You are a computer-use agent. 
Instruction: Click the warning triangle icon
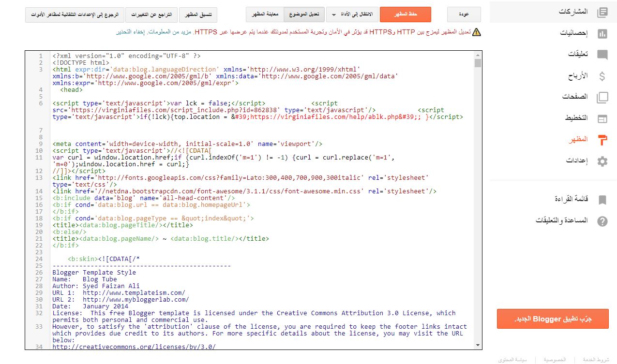(x=477, y=32)
